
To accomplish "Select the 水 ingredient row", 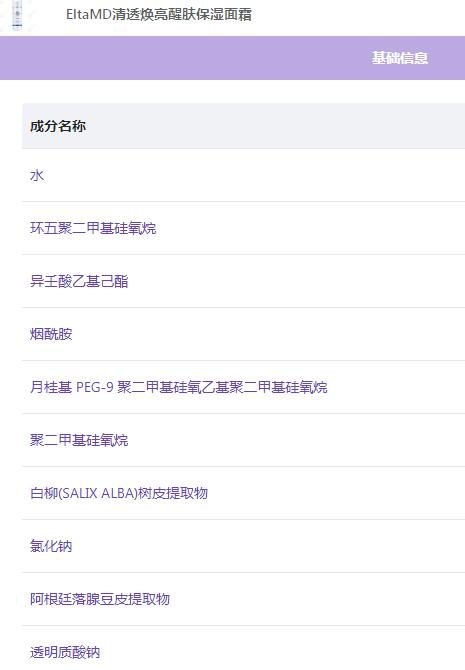I will [244, 175].
